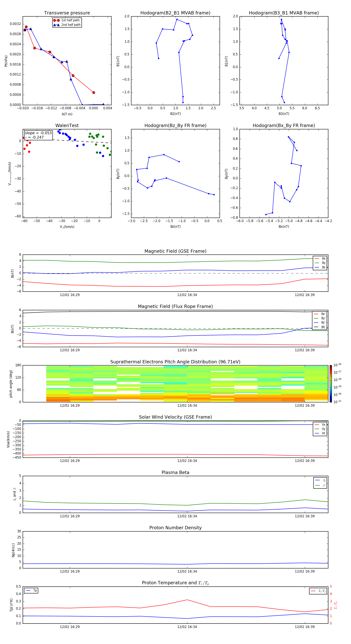351x644 pixels.
Task: Click the 'Plasma Beta' plot title
Action: point(175,473)
